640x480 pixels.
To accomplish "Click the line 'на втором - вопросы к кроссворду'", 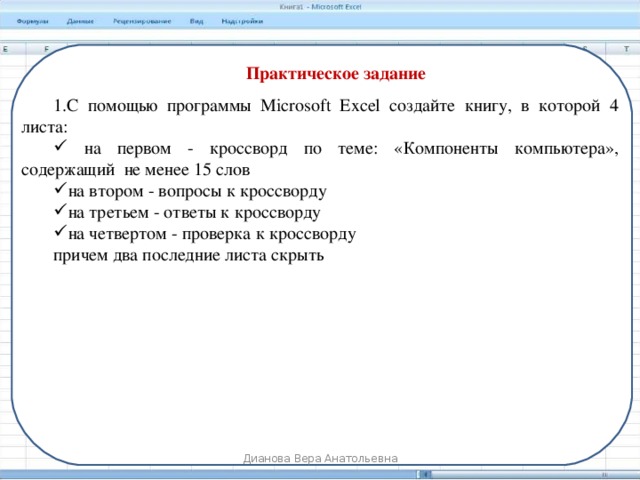I will (198, 191).
